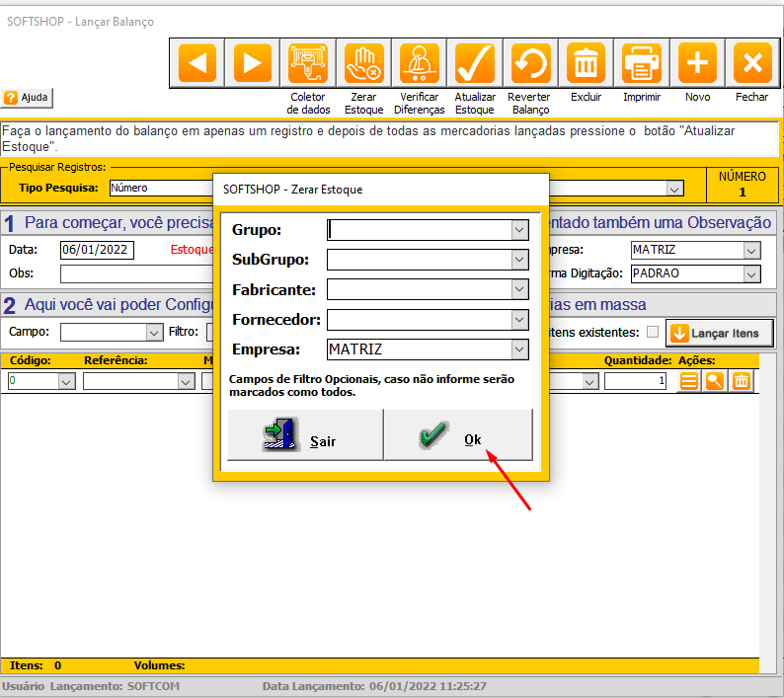Open Verificar Diferenças
This screenshot has height=698, width=784.
pyautogui.click(x=420, y=64)
